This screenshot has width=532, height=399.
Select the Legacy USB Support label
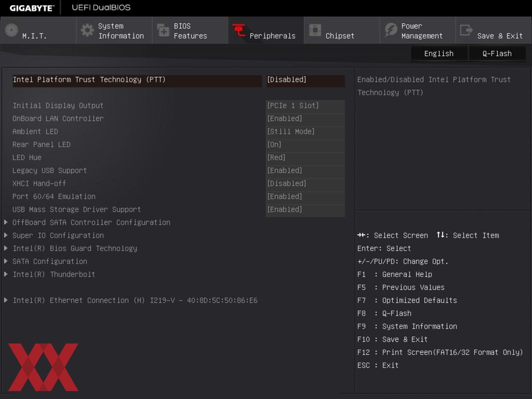pos(50,171)
